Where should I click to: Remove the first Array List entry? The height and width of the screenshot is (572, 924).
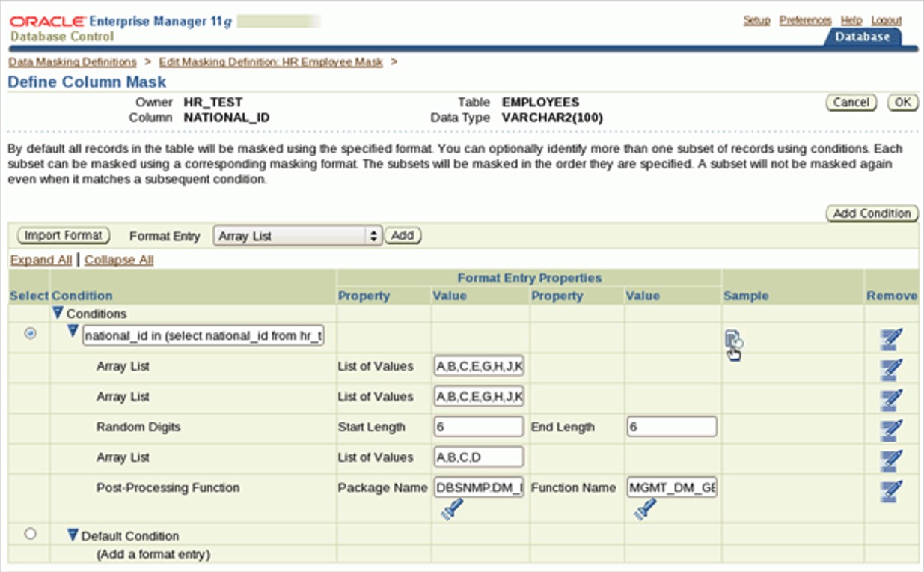pyautogui.click(x=891, y=370)
